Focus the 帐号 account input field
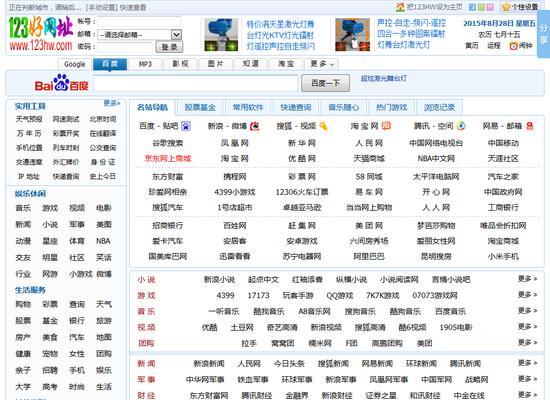The image size is (550, 400). 139,22
